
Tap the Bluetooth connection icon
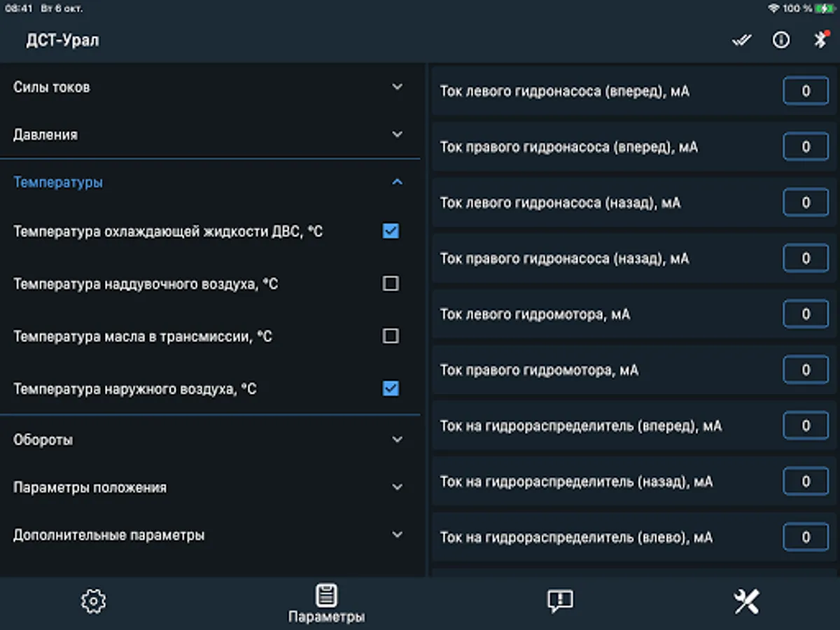820,40
